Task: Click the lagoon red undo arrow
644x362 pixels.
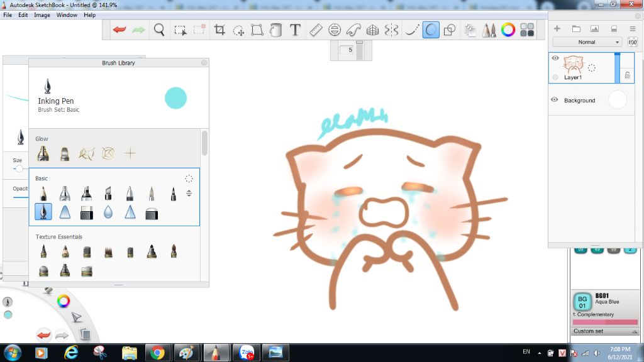Action: tap(43, 335)
